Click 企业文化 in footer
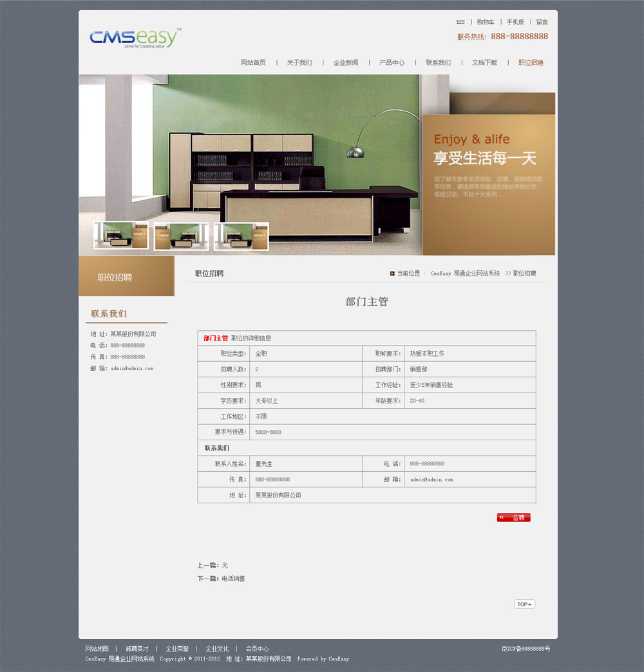The height and width of the screenshot is (672, 644). [x=217, y=648]
